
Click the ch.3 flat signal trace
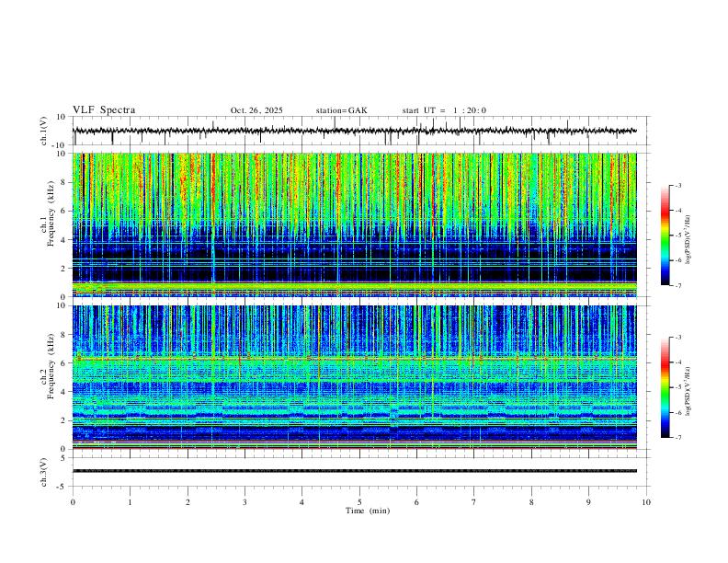(355, 471)
